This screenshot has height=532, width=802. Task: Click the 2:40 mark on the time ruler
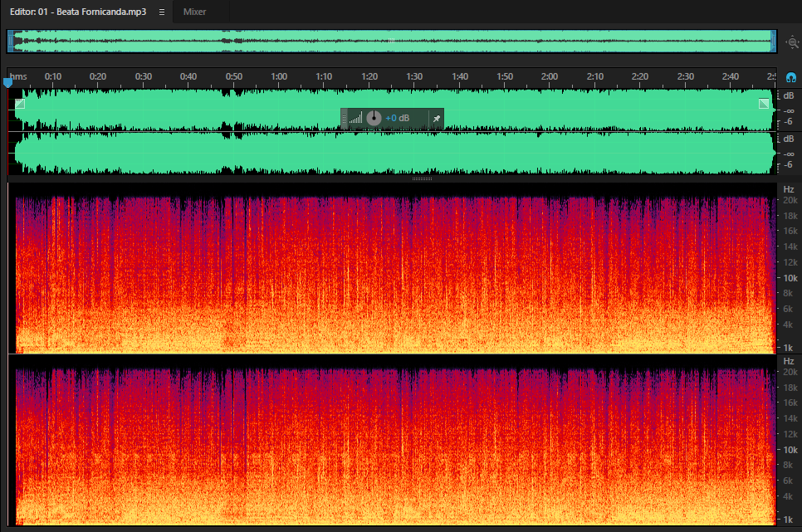[731, 76]
